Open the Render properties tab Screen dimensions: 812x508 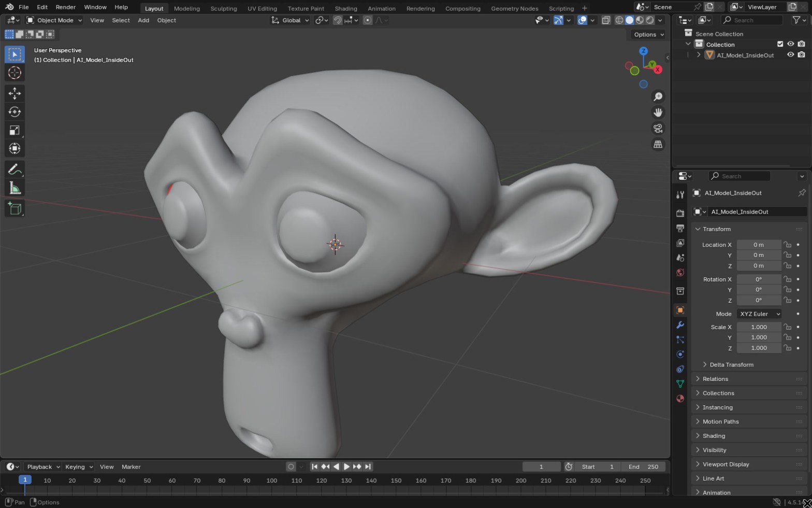tap(680, 214)
